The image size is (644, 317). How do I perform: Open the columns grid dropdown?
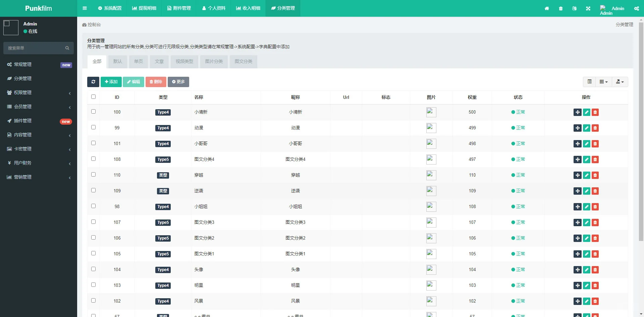(604, 82)
